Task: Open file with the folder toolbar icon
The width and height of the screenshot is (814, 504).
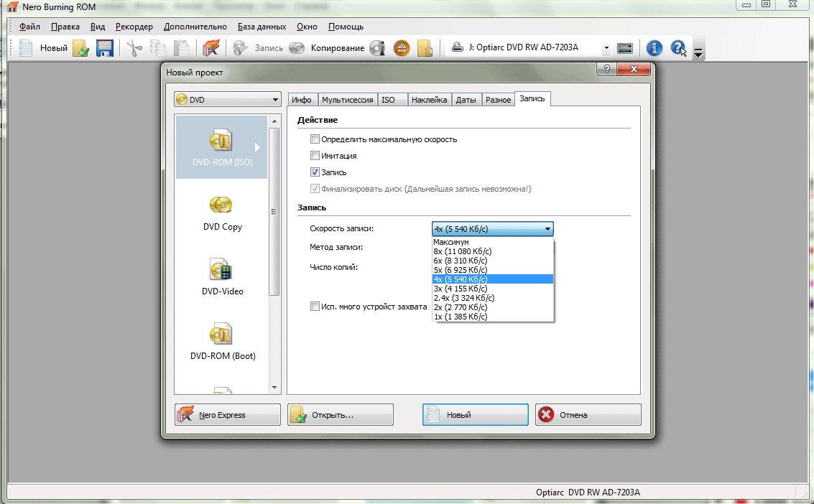Action: click(x=80, y=47)
